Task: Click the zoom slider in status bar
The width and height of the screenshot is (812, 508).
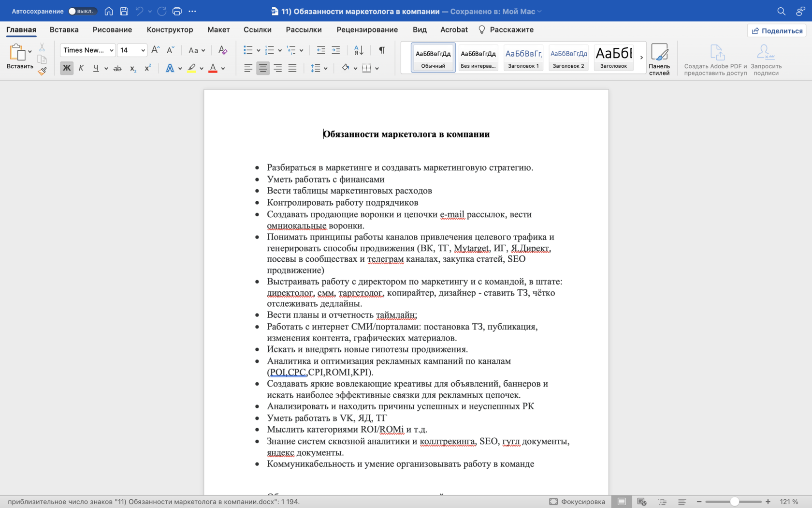Action: coord(734,502)
